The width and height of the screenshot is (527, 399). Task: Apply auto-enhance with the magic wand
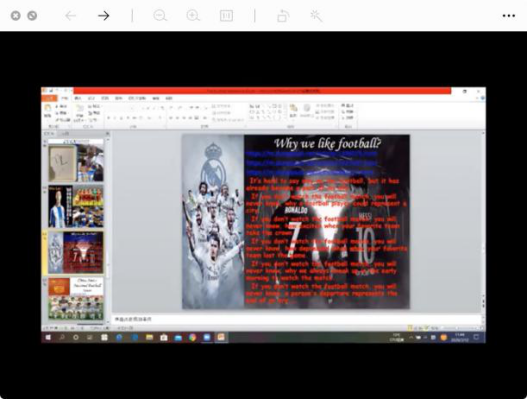[316, 15]
